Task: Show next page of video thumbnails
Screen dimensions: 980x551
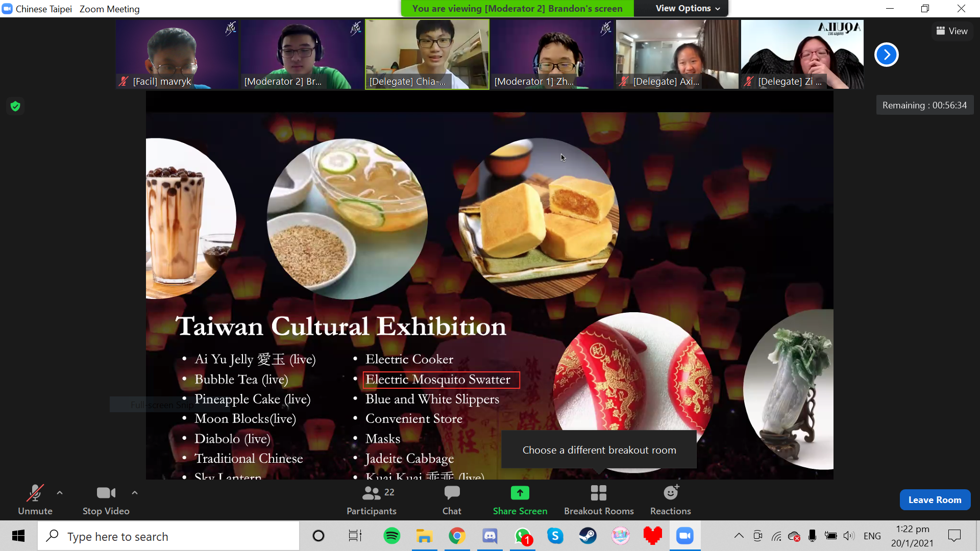Action: [886, 55]
